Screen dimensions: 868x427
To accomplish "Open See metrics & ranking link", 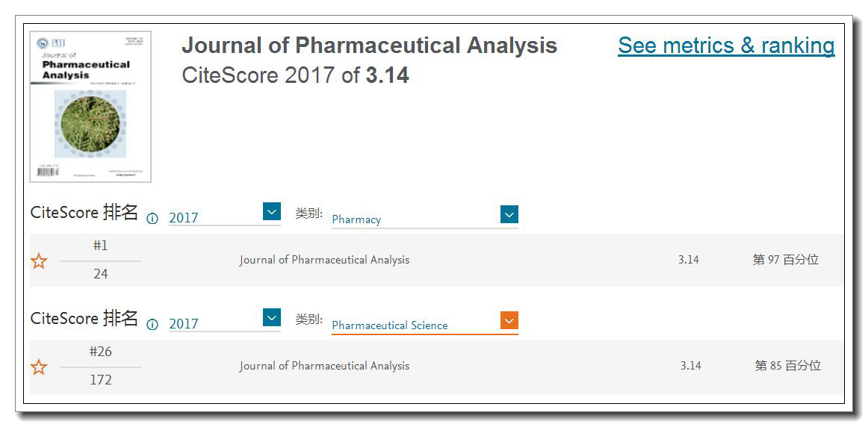I will pyautogui.click(x=726, y=46).
